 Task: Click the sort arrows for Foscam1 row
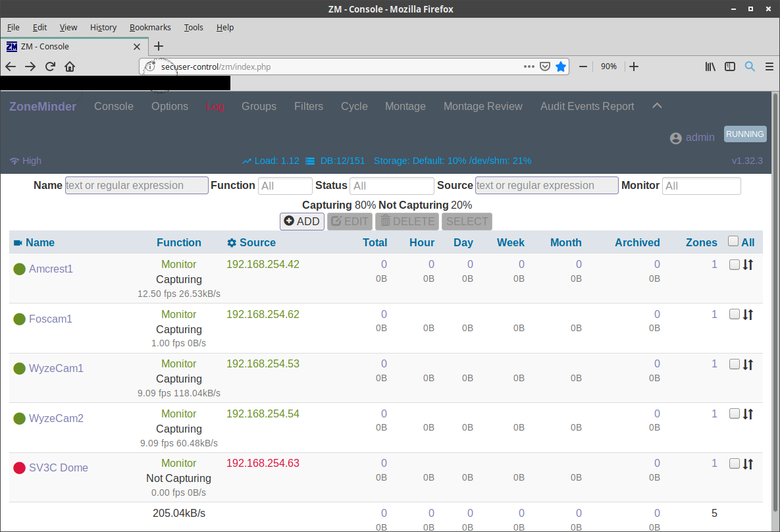click(x=748, y=315)
